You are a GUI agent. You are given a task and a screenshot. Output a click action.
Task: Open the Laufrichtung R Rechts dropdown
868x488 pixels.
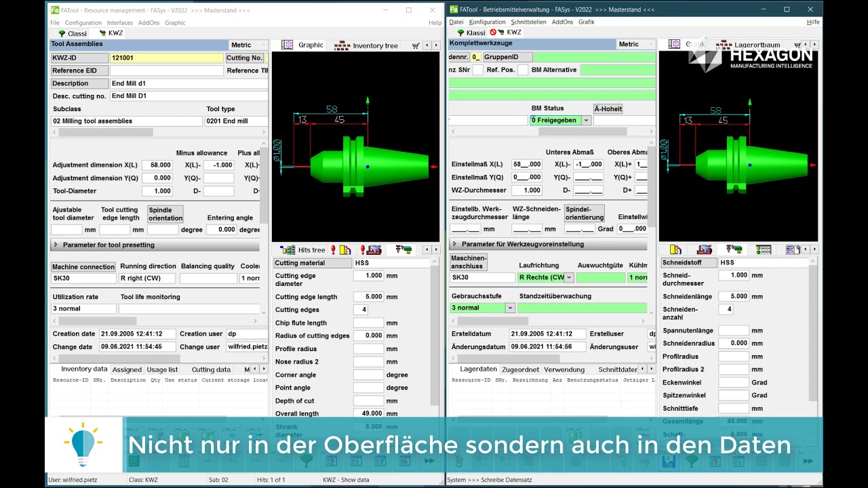coord(569,277)
